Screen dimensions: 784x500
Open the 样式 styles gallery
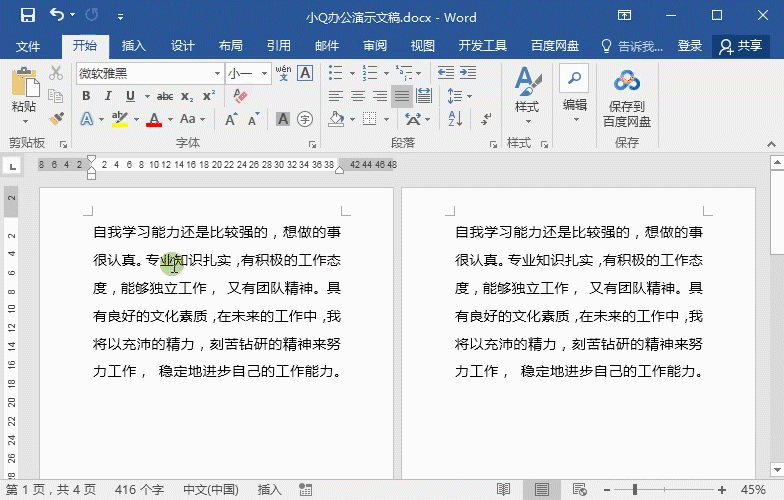click(528, 95)
